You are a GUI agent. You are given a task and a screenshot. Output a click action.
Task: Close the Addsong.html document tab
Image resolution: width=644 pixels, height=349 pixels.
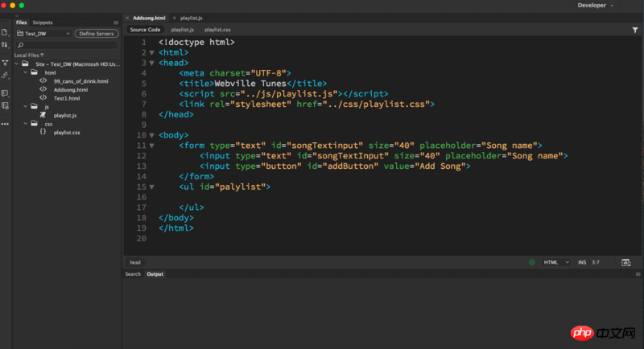(x=127, y=18)
